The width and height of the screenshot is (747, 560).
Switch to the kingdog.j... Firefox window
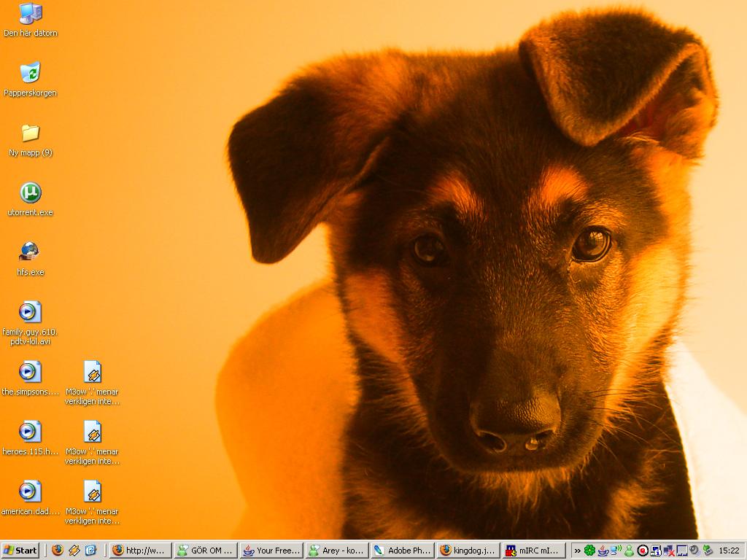coord(468,551)
